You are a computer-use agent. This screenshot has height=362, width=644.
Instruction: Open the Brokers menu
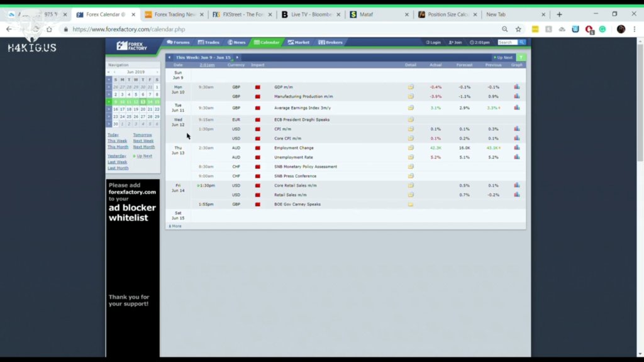point(330,42)
